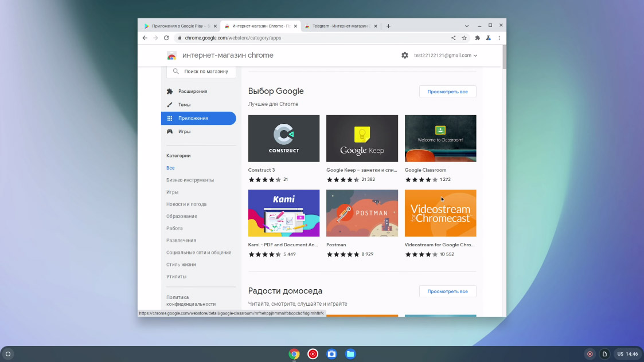Open Расширения in the sidebar
644x362 pixels.
[198, 91]
